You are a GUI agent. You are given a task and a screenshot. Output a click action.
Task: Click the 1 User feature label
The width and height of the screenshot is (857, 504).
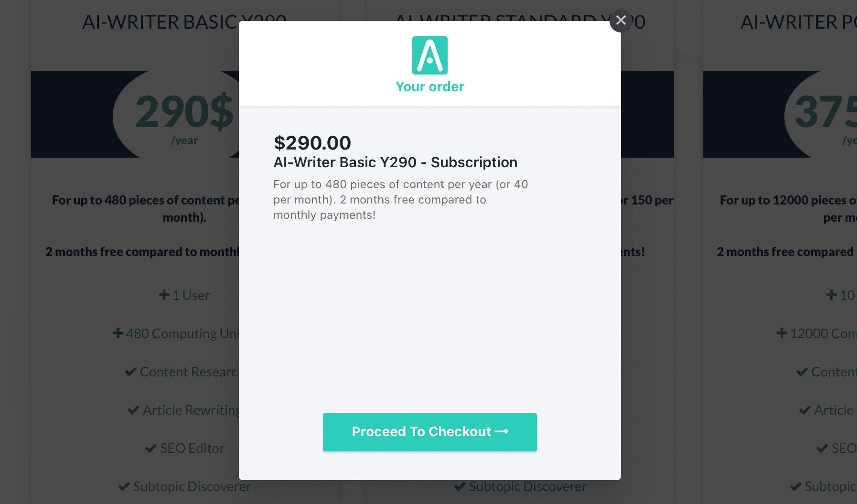(191, 295)
